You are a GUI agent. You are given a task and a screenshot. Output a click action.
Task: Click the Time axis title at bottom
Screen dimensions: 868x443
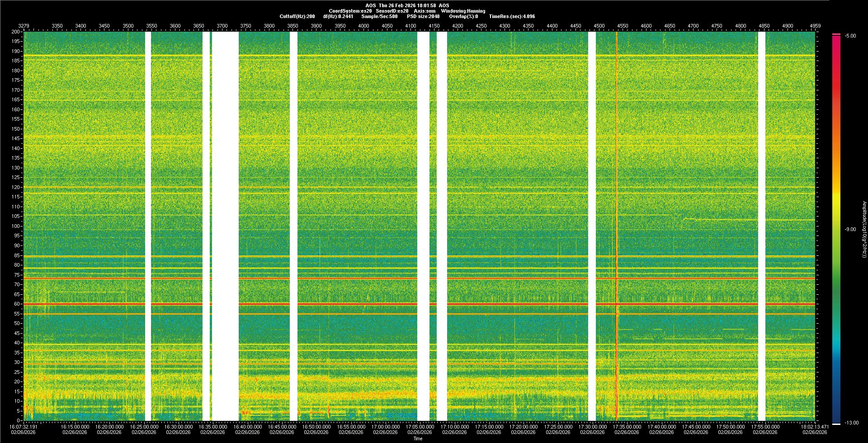click(418, 438)
